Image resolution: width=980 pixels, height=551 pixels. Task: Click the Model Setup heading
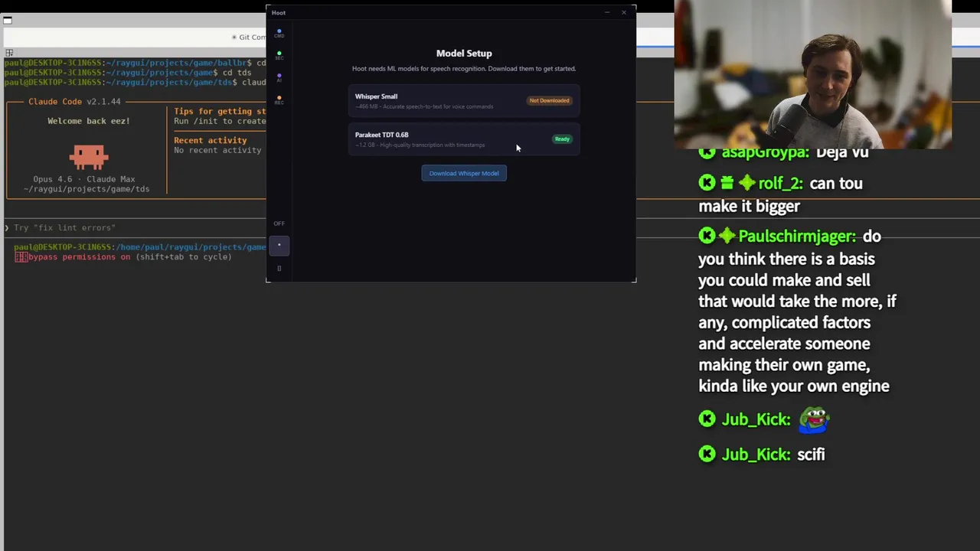(464, 53)
